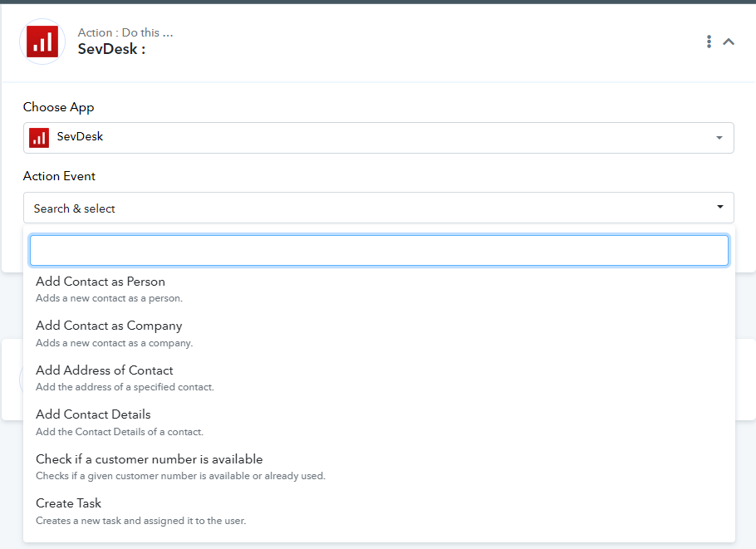
Task: Click the SevDesk logo in the action header
Action: coord(42,42)
